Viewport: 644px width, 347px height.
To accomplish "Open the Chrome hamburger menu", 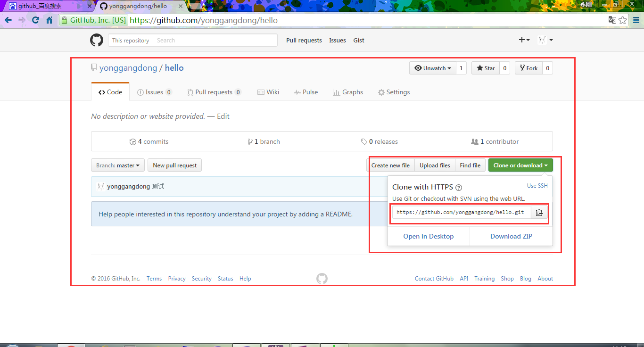I will [x=636, y=20].
